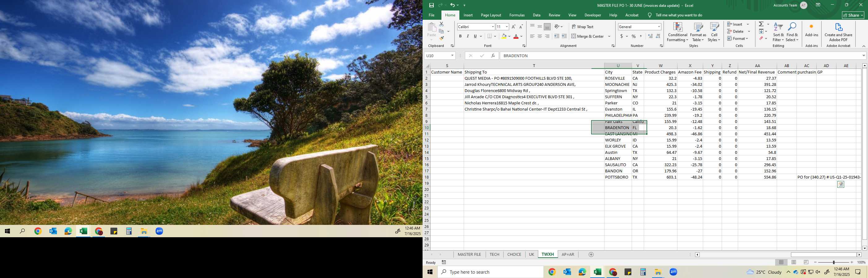Apply Percent Style number format
The image size is (868, 278).
click(634, 36)
